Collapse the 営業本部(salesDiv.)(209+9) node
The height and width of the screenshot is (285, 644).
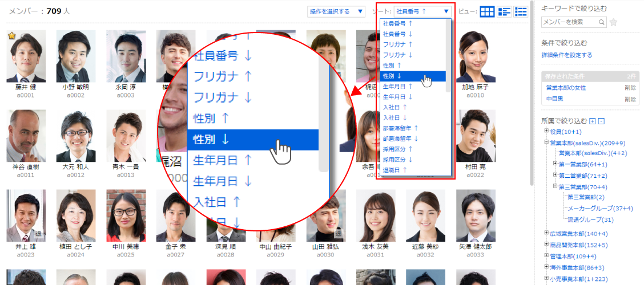547,142
